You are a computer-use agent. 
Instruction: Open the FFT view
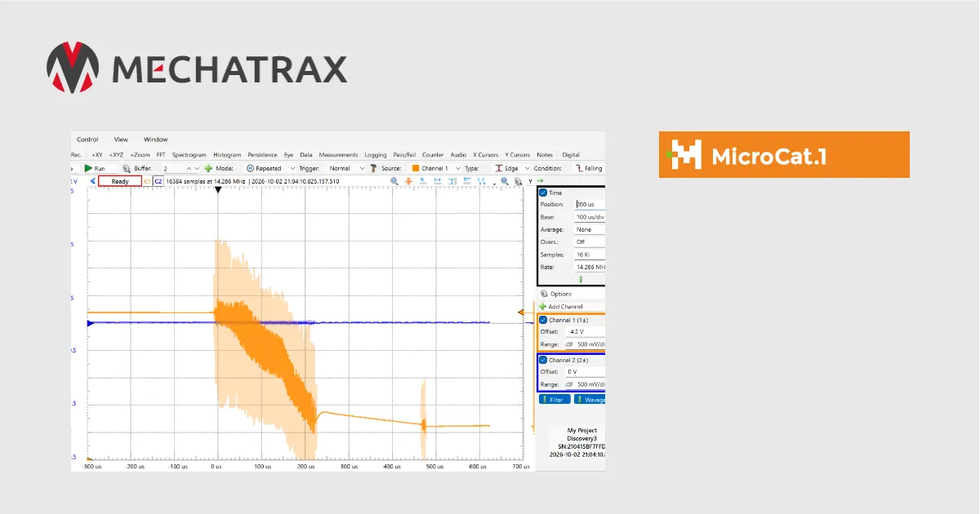(161, 154)
